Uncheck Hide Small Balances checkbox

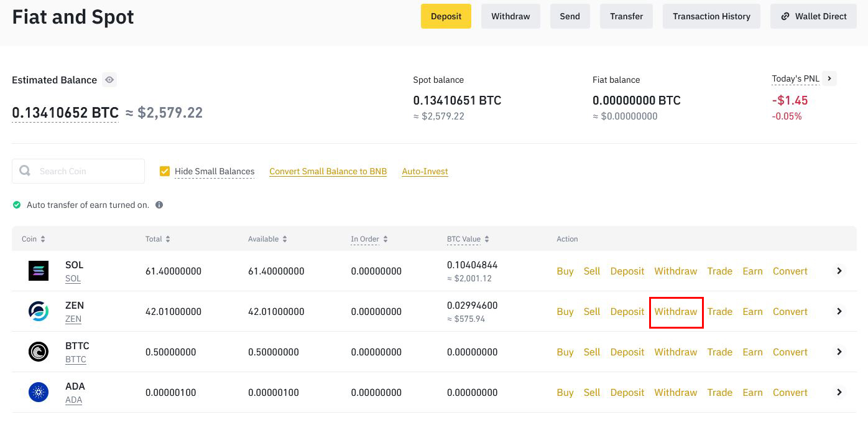click(x=165, y=171)
